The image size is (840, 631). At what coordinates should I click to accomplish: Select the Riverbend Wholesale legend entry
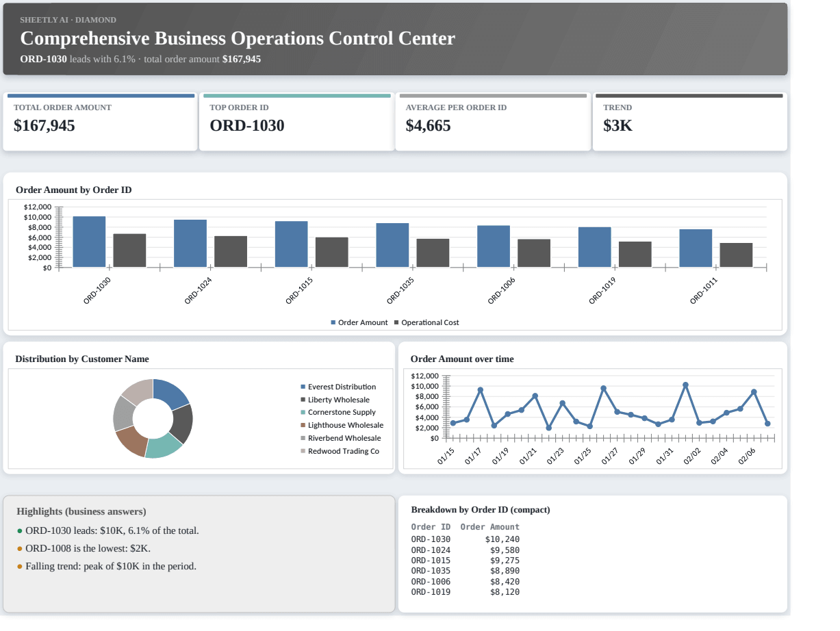(340, 438)
